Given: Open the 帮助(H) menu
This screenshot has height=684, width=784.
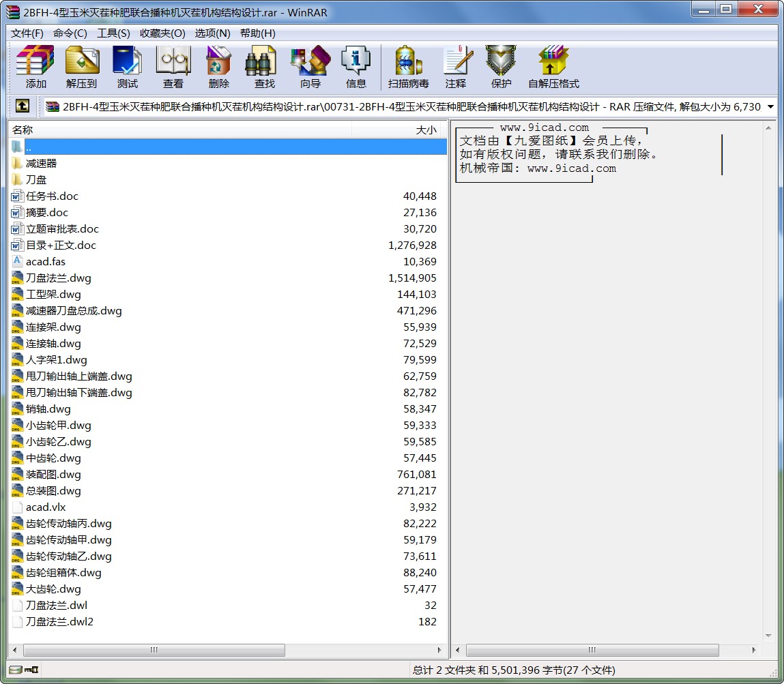Looking at the screenshot, I should [257, 33].
